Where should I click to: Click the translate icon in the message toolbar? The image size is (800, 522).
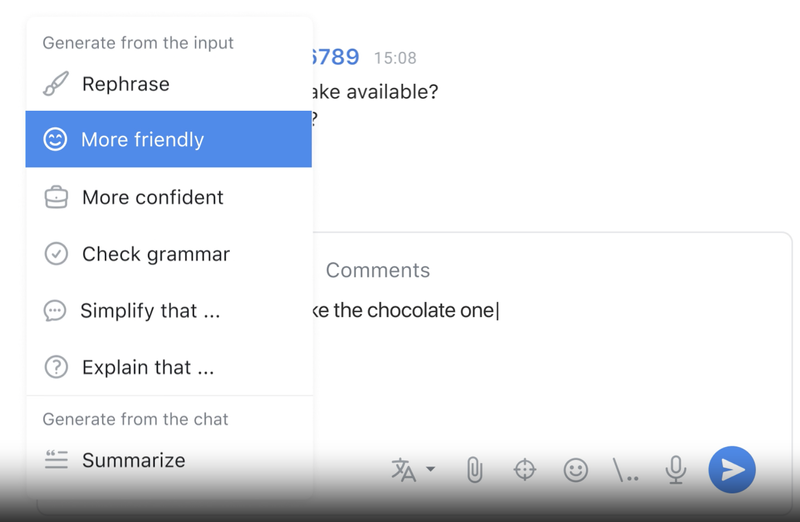click(403, 470)
